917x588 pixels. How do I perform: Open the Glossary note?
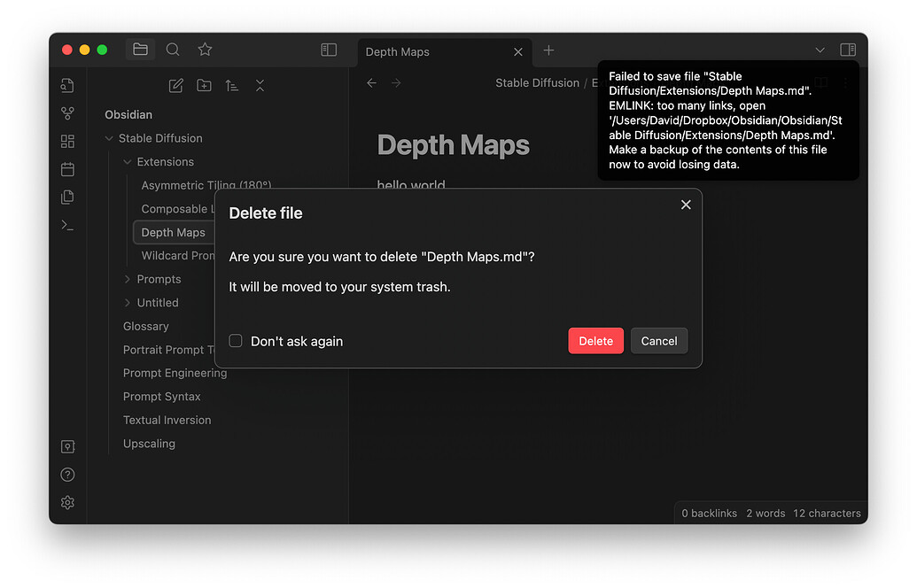click(145, 326)
